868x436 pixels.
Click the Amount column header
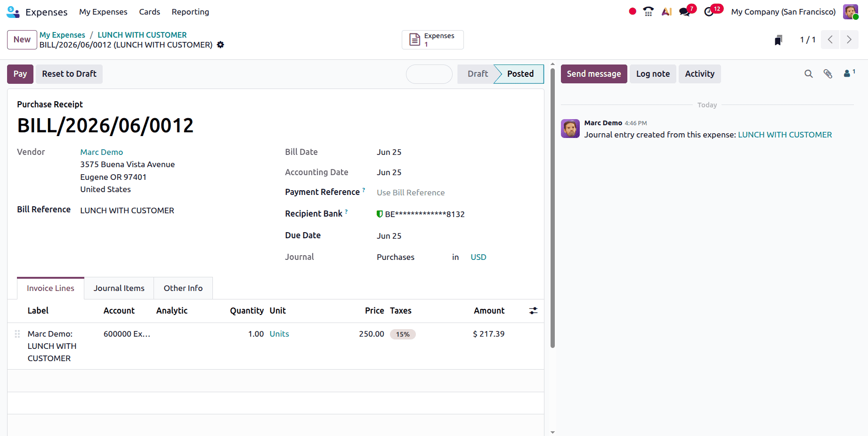click(489, 311)
